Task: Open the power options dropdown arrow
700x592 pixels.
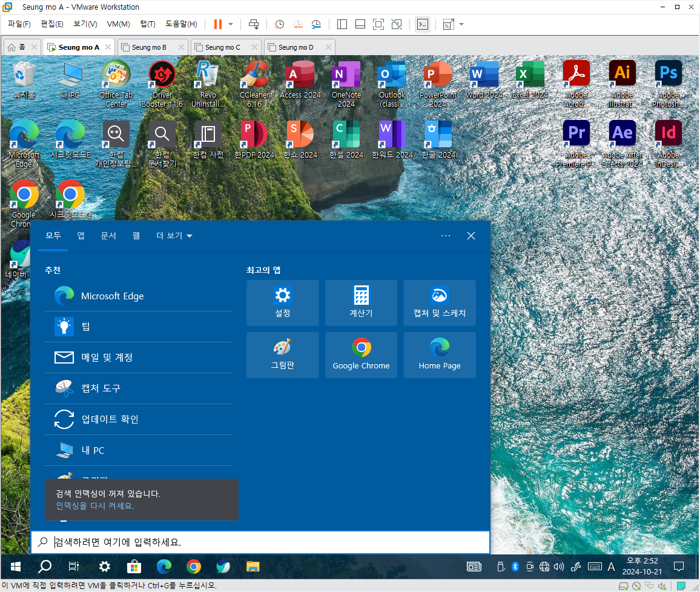Action: point(231,24)
